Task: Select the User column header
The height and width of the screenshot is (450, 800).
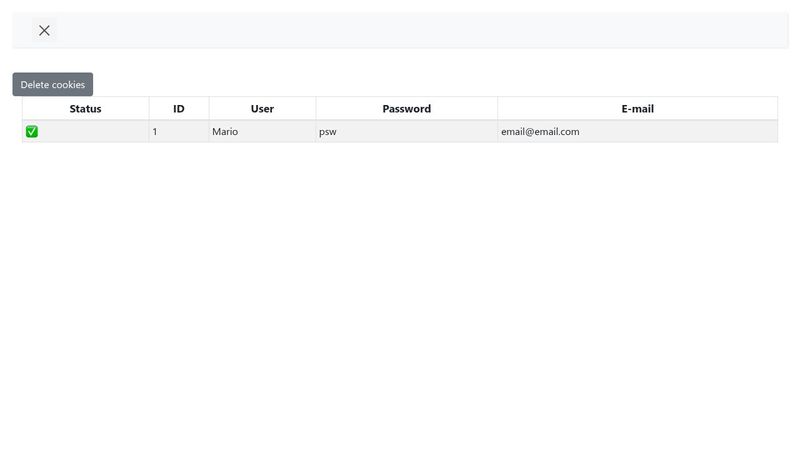Action: click(x=262, y=108)
